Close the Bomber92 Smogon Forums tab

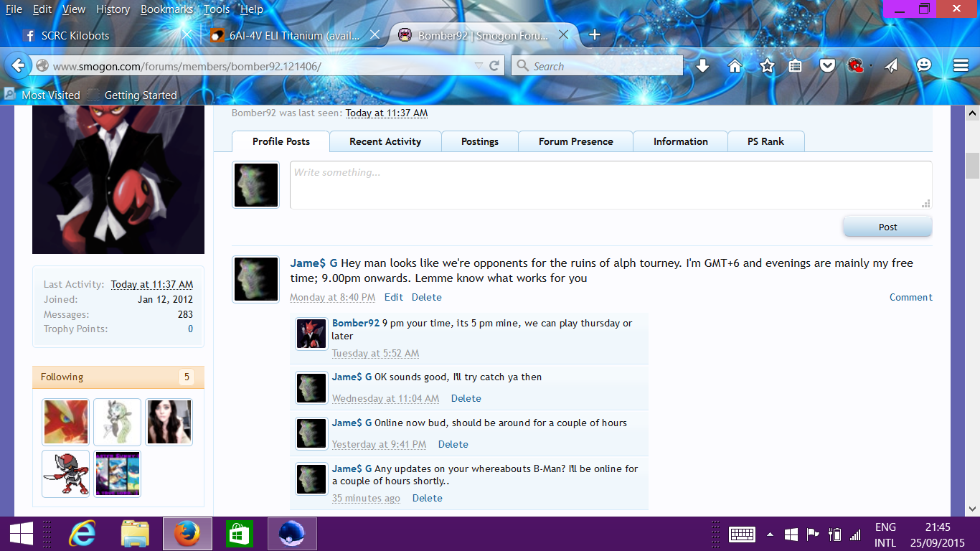[x=563, y=34]
